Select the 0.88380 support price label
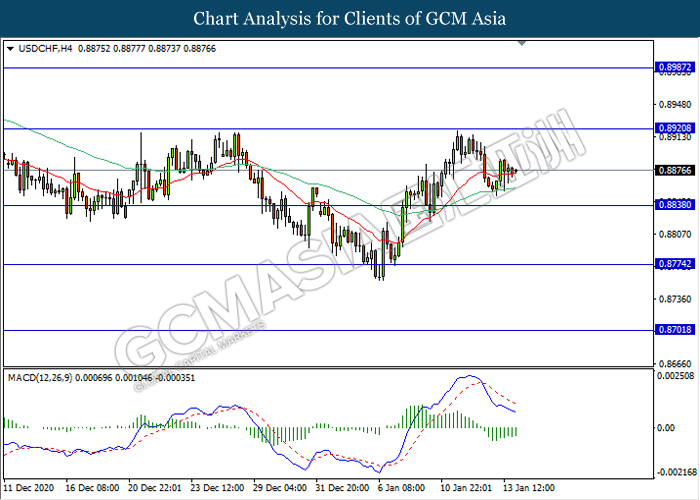The width and height of the screenshot is (700, 500). tap(673, 205)
